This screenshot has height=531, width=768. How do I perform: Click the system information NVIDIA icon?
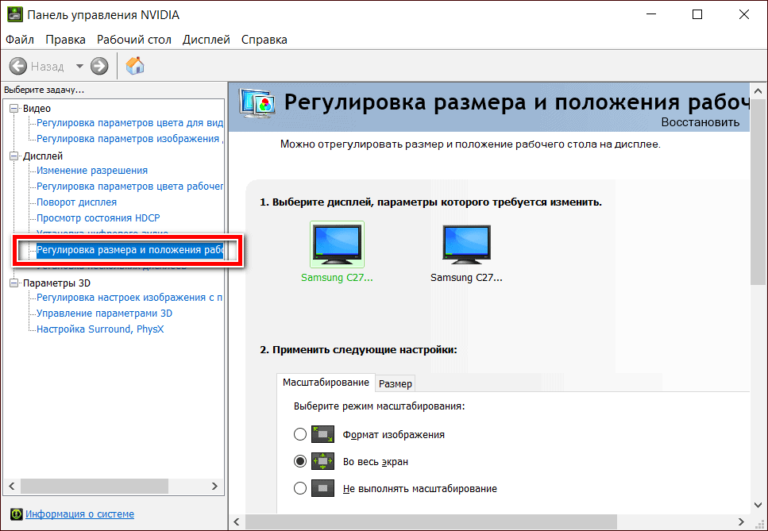(16, 514)
